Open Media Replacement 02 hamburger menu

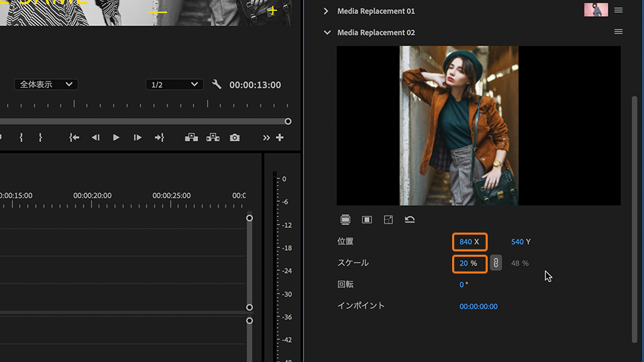(618, 32)
